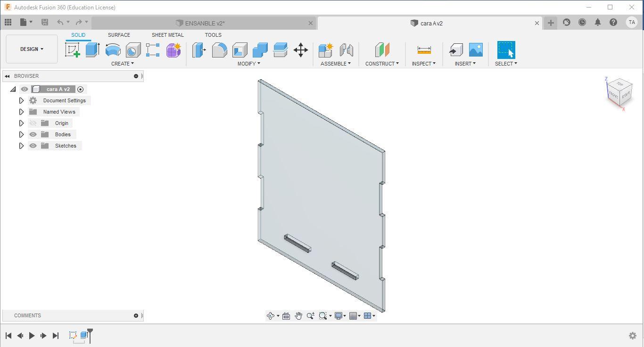Expand the Bodies node
Image resolution: width=644 pixels, height=347 pixels.
(21, 134)
